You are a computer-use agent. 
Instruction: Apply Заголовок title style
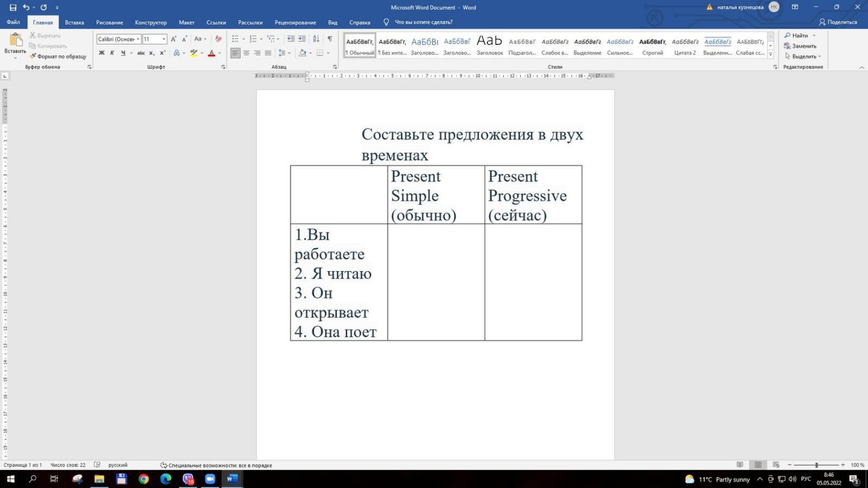click(490, 44)
